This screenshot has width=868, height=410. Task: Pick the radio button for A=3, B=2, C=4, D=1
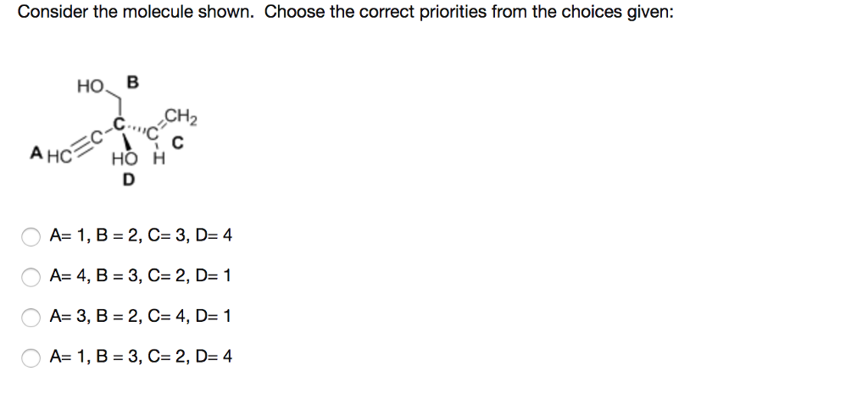point(31,318)
